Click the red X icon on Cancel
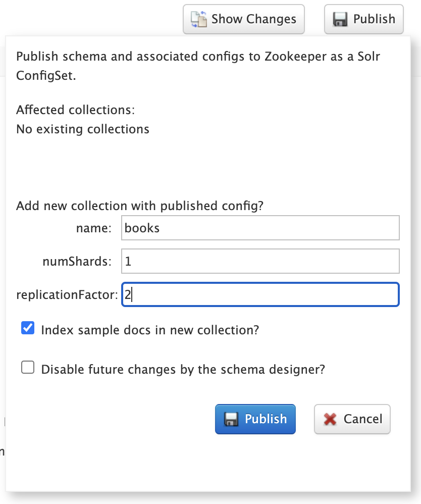The width and height of the screenshot is (421, 504). click(x=331, y=419)
